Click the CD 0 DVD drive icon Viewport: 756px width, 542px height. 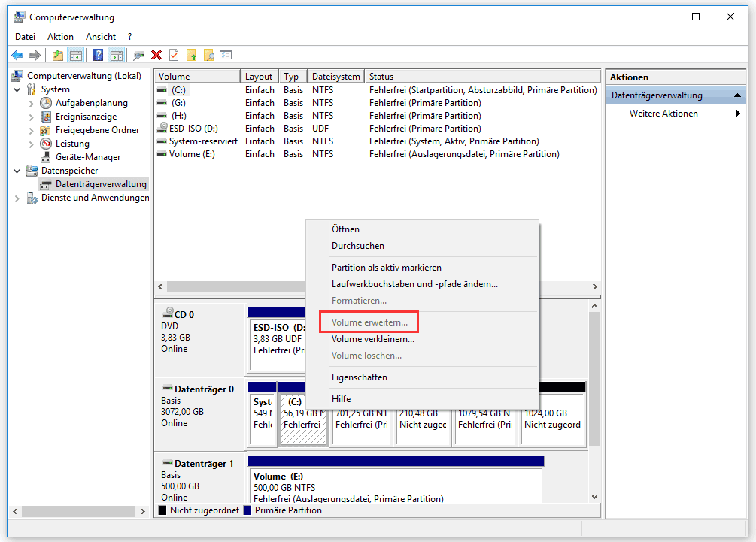tap(169, 313)
